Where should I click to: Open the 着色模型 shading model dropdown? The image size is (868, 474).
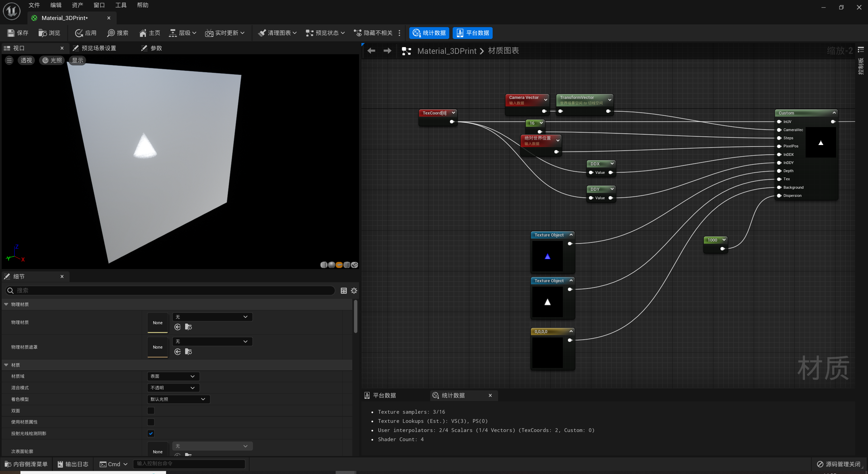(178, 399)
